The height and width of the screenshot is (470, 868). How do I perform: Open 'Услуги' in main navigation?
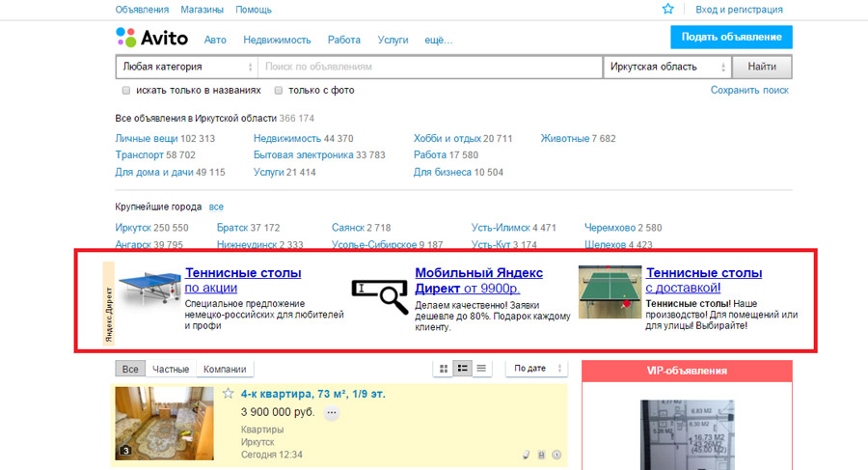[x=393, y=40]
